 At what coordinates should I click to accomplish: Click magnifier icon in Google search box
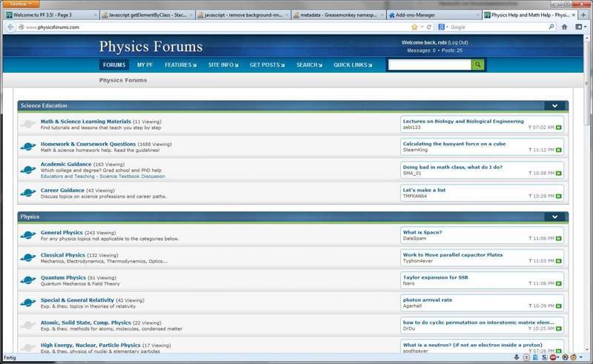pyautogui.click(x=551, y=27)
